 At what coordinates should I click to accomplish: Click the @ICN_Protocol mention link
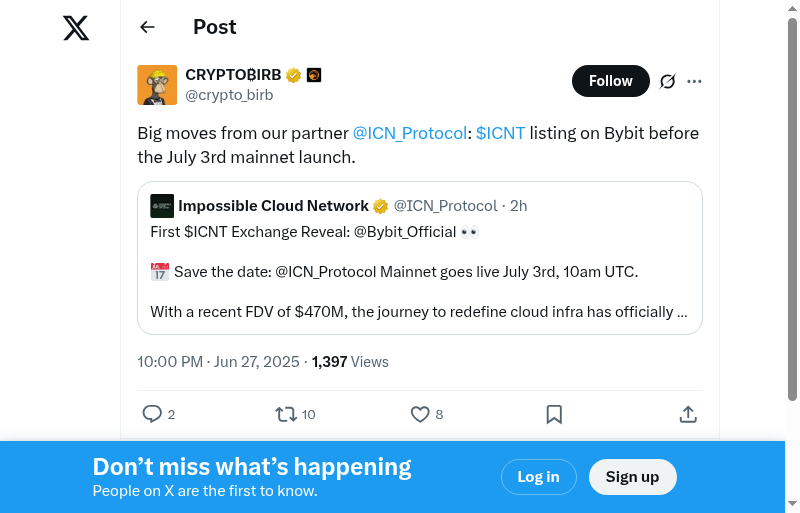pos(409,133)
